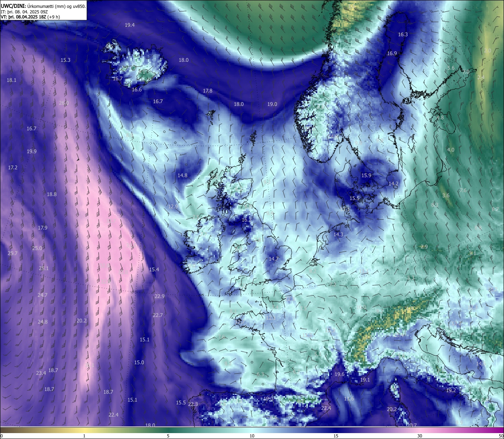Click the 19.6 value on Mediterranean coast

(339, 374)
